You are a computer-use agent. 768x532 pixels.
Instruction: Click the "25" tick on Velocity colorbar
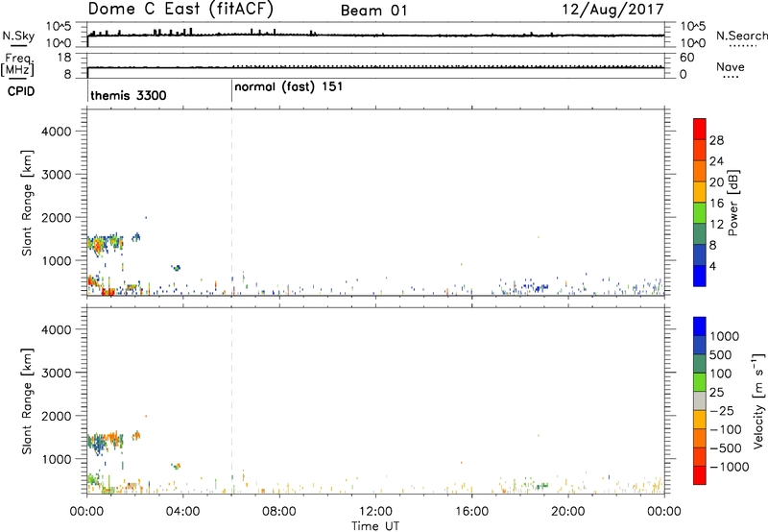(717, 393)
